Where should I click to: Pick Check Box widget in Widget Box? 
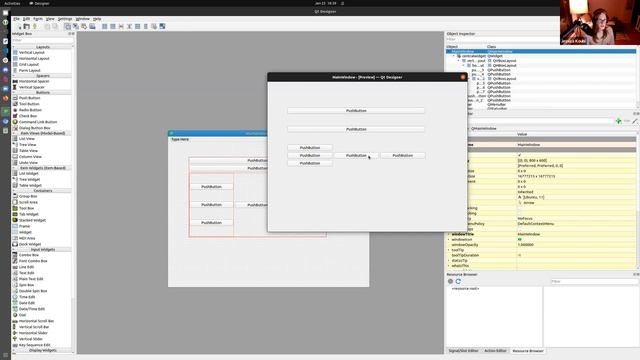click(x=28, y=116)
